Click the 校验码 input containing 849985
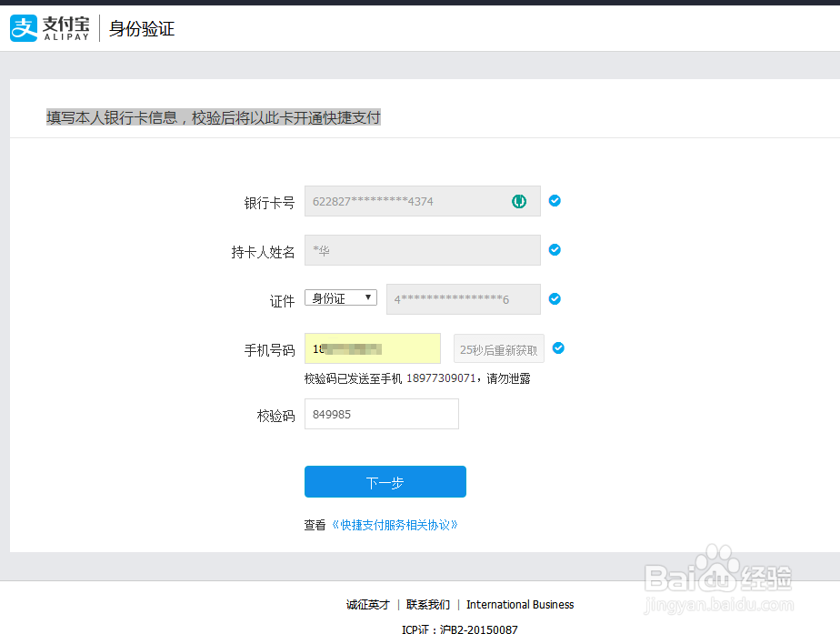 tap(381, 414)
